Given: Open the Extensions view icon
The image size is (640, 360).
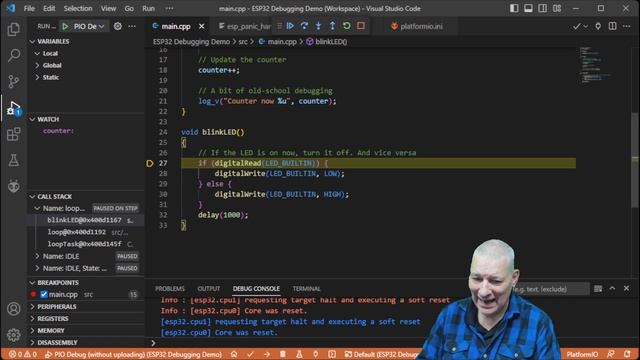Looking at the screenshot, I should [13, 134].
